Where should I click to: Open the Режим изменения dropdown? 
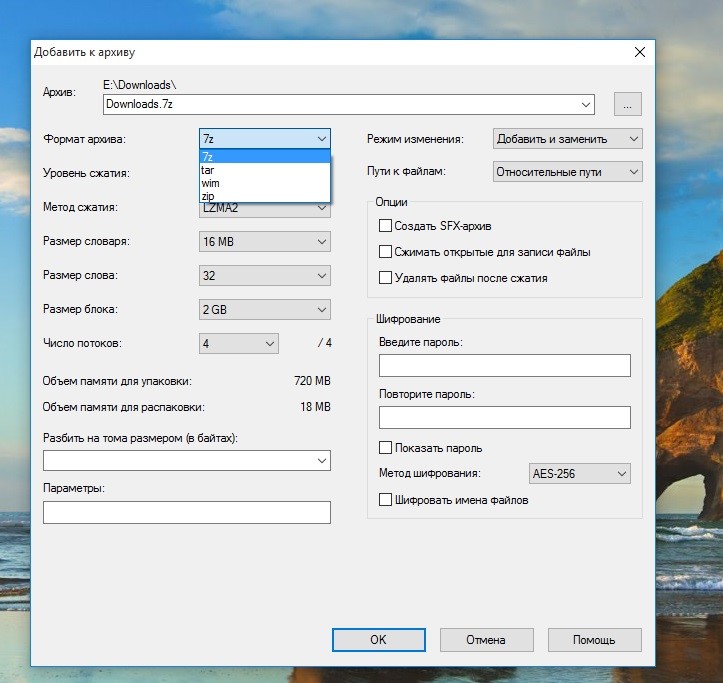point(567,139)
